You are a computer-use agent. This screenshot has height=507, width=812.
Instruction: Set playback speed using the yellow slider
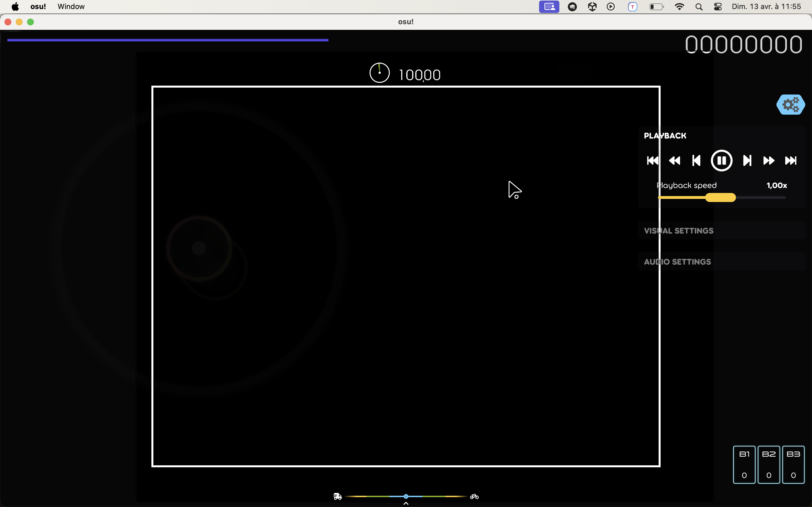point(720,197)
